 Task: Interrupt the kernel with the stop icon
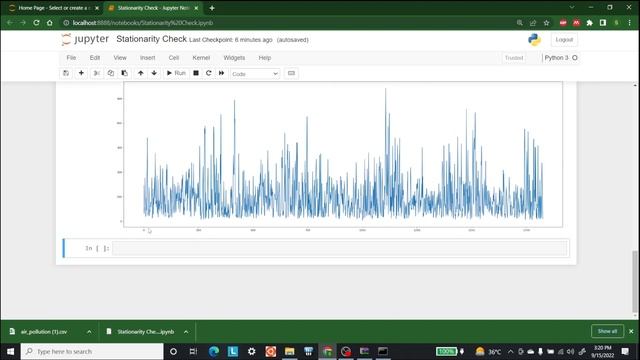[x=196, y=73]
